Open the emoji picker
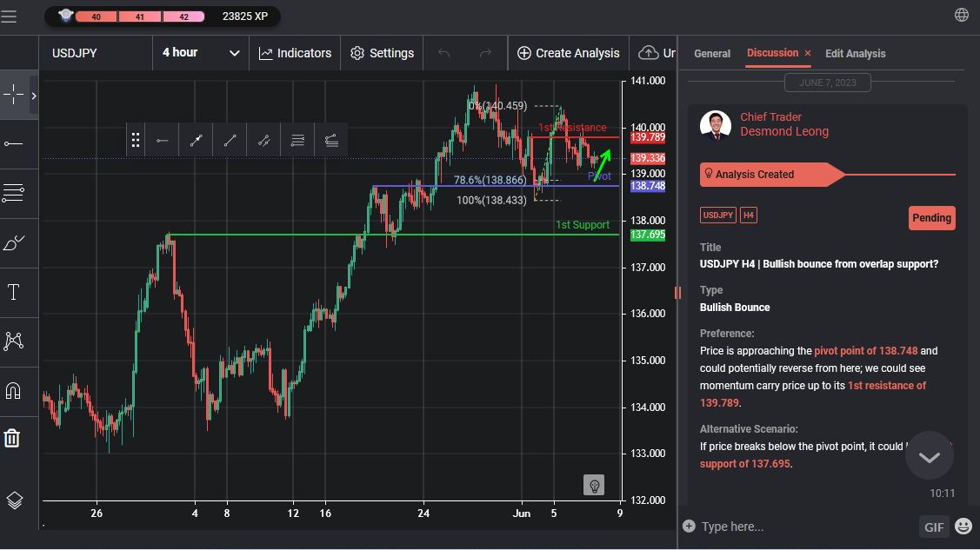 pyautogui.click(x=963, y=527)
